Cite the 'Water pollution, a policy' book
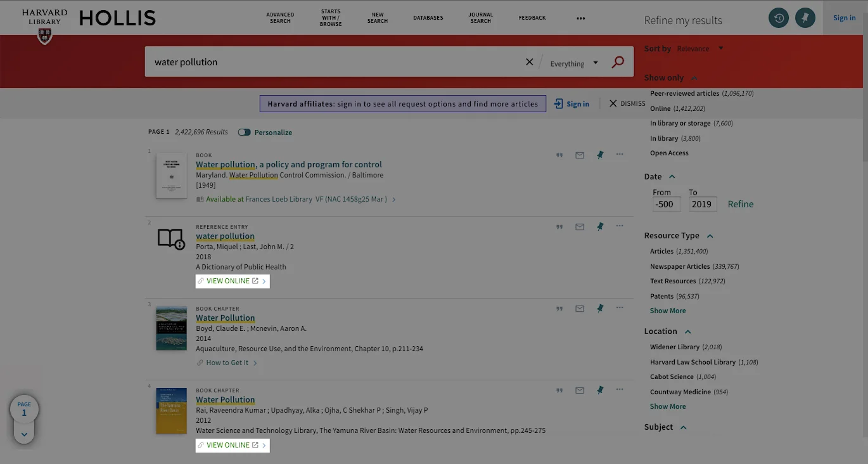The height and width of the screenshot is (464, 868). 559,155
